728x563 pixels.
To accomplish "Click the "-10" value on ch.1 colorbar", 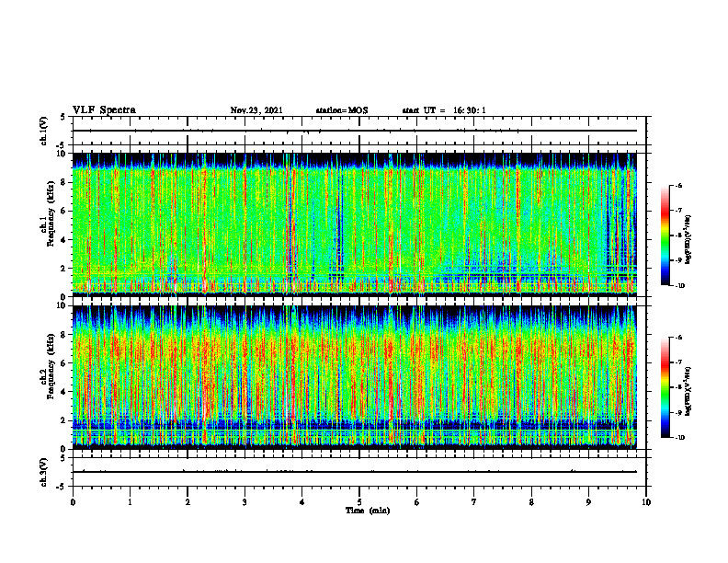I will coord(679,285).
